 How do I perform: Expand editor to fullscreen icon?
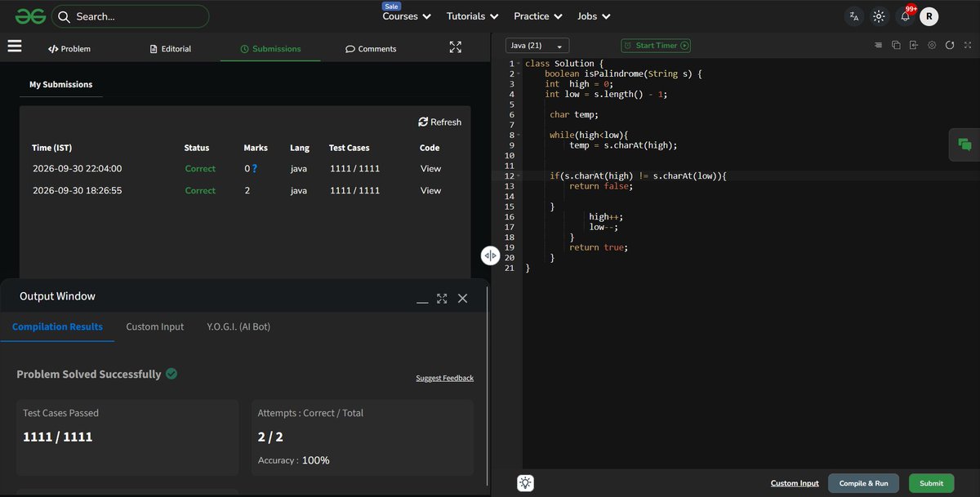pyautogui.click(x=967, y=46)
